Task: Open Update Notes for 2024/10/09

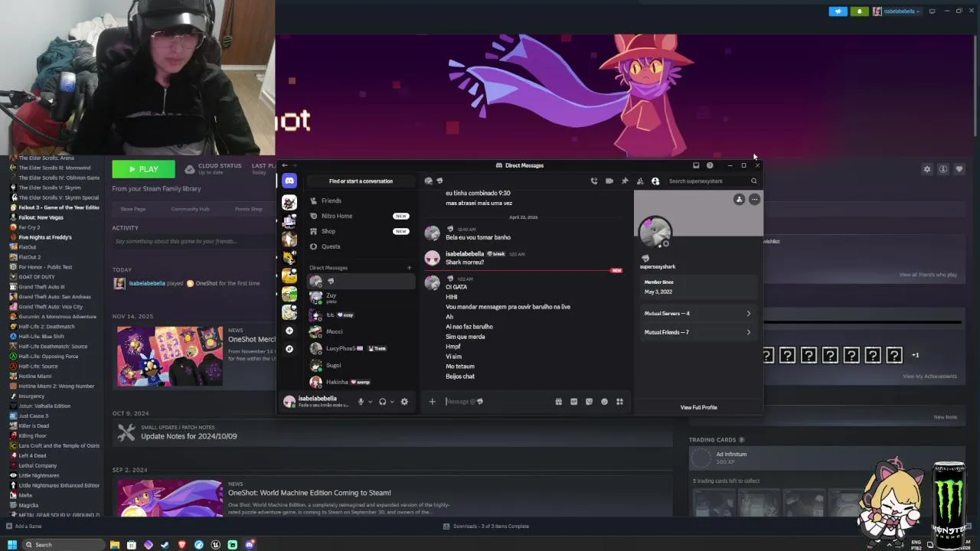Action: point(188,436)
